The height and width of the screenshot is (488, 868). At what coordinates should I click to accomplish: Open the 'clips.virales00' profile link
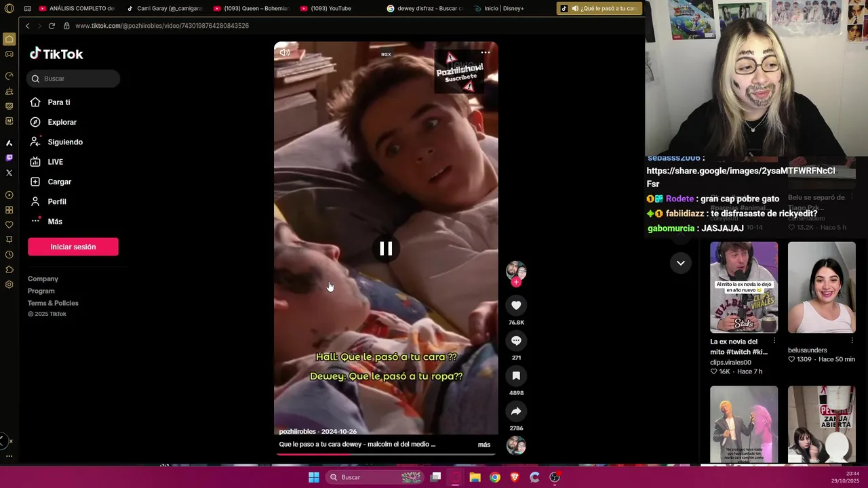click(x=731, y=363)
